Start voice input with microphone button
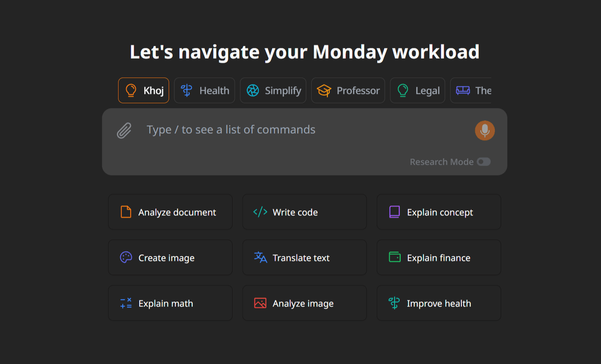 point(485,131)
